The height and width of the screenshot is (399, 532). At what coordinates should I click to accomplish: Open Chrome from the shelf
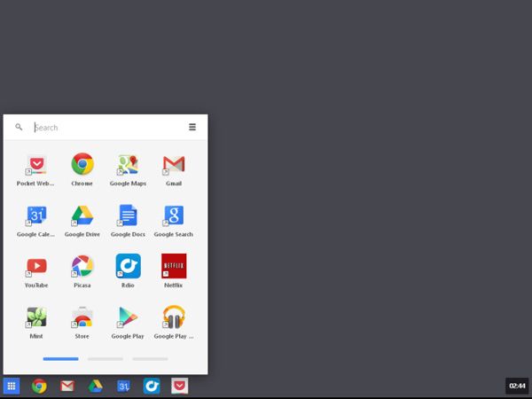(x=39, y=386)
